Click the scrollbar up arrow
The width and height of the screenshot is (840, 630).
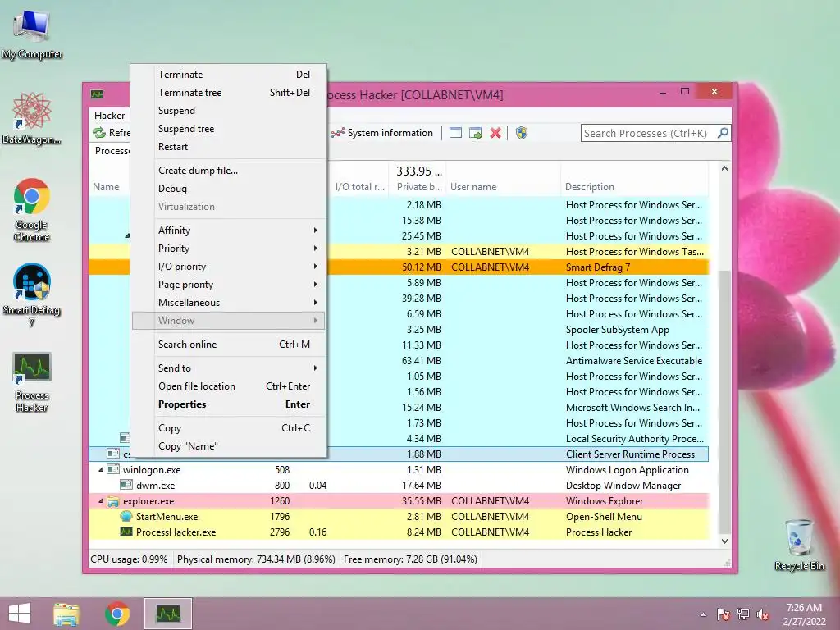tap(724, 168)
